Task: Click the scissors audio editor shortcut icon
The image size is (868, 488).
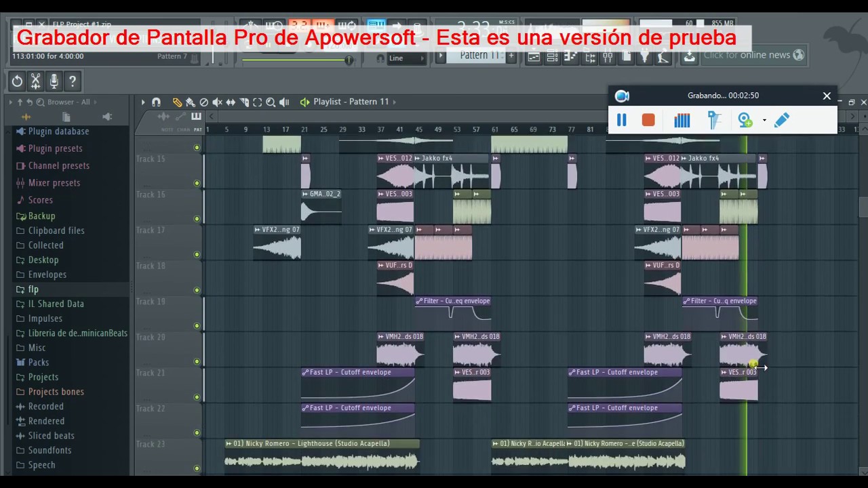Action: tap(35, 81)
